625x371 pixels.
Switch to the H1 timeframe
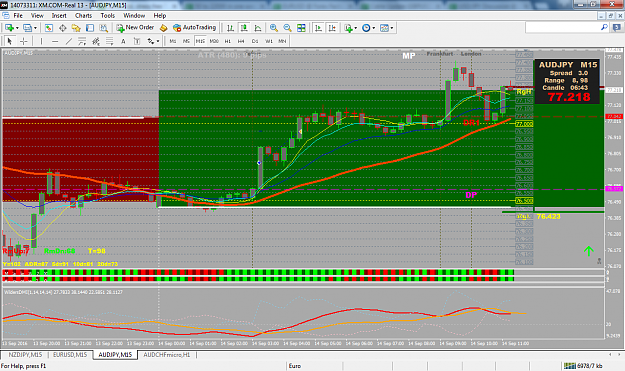coord(228,41)
